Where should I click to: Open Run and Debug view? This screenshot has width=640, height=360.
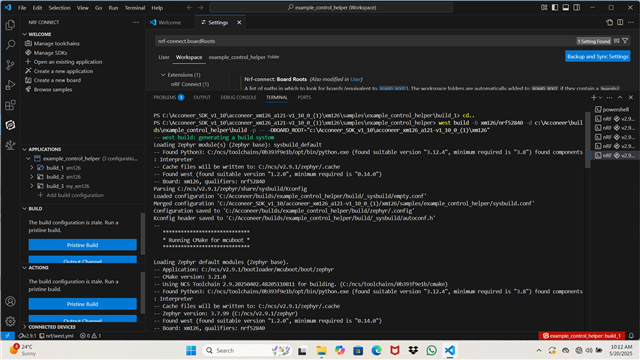coord(10,85)
